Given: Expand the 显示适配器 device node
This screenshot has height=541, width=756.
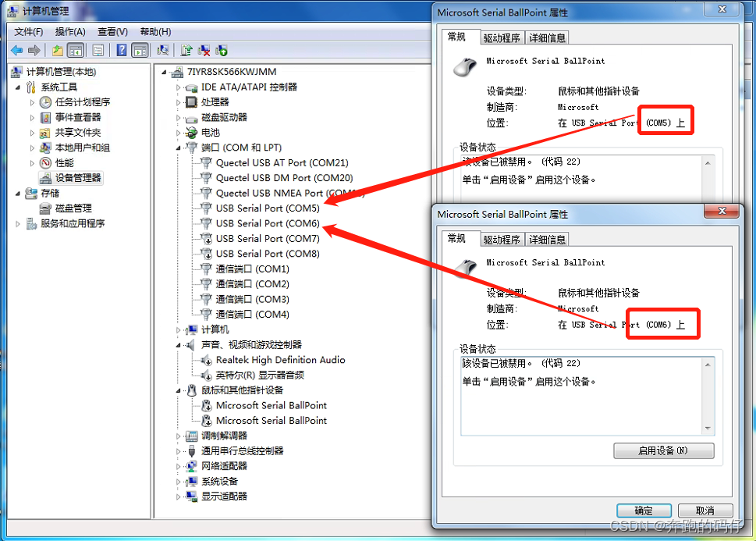Looking at the screenshot, I should 179,497.
